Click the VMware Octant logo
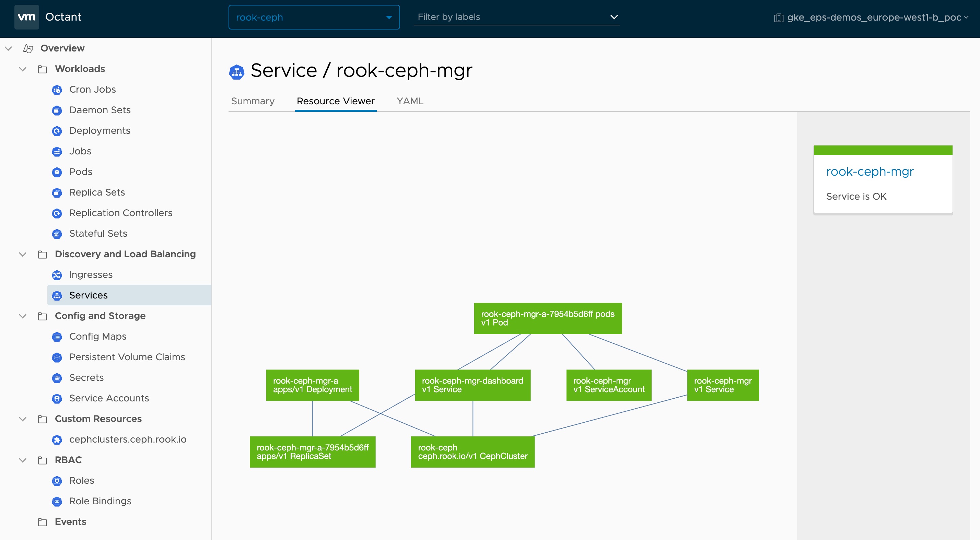 click(x=27, y=17)
